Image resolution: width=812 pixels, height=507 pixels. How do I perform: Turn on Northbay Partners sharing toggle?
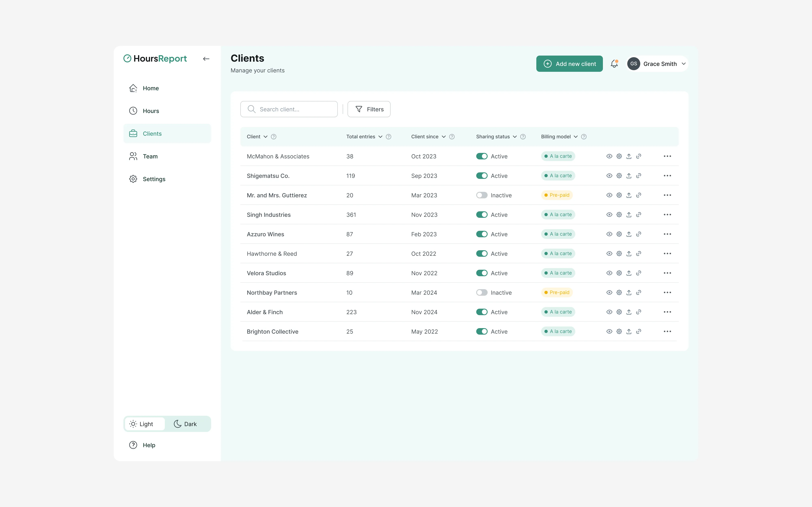point(482,292)
